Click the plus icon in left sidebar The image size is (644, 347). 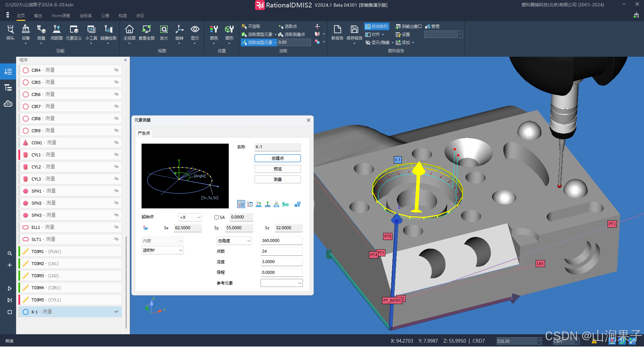coord(10,265)
